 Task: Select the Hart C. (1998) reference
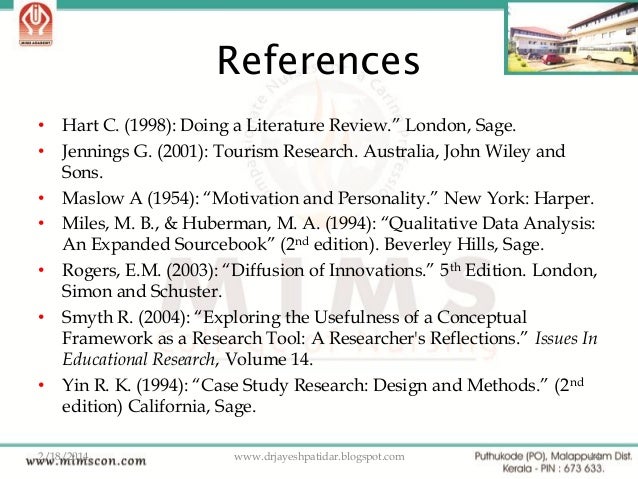tap(288, 125)
